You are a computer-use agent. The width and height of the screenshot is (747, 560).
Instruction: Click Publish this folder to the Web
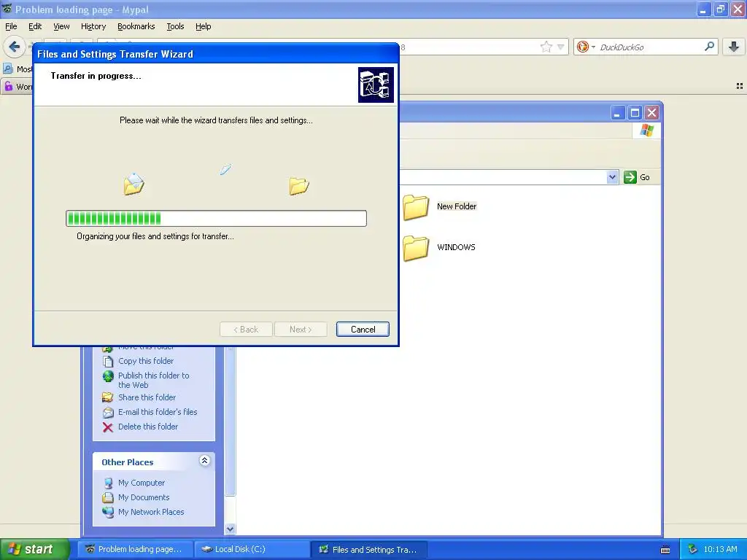(x=153, y=380)
